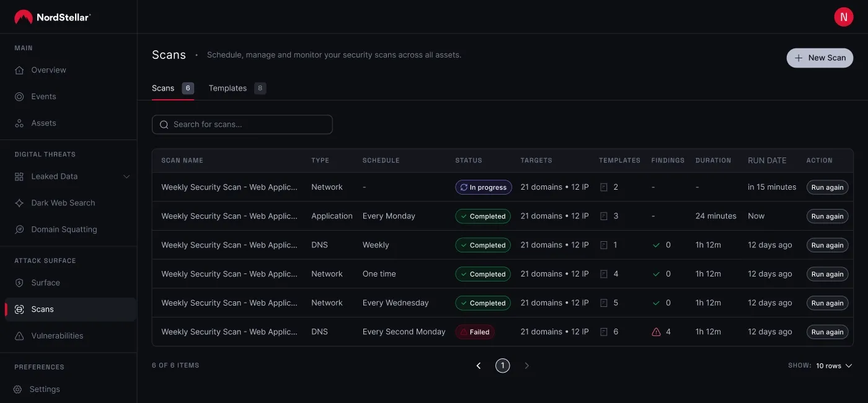Click the New Scan button
This screenshot has width=868, height=403.
[x=820, y=58]
